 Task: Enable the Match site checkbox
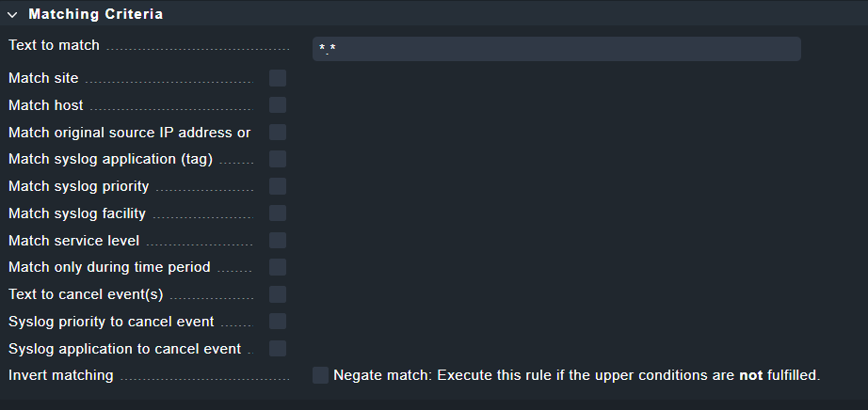[x=278, y=78]
